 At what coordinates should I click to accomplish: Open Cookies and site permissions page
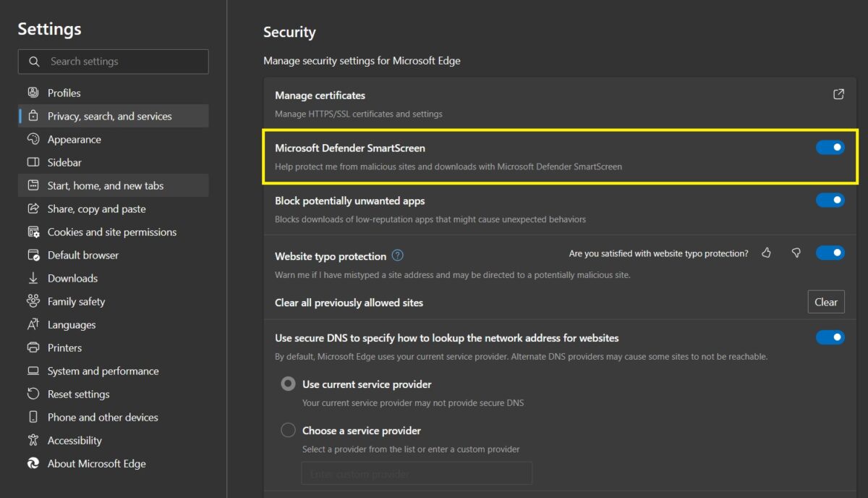pos(114,232)
